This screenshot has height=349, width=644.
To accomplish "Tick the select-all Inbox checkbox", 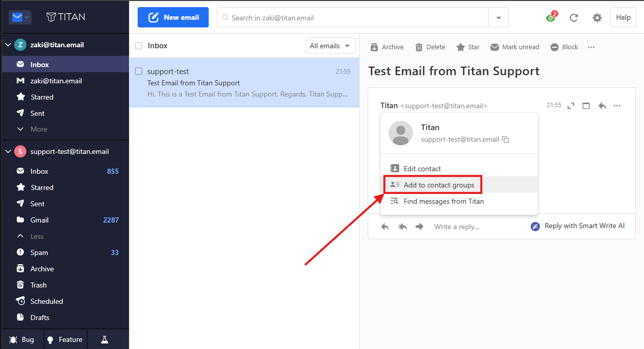I will pyautogui.click(x=139, y=46).
